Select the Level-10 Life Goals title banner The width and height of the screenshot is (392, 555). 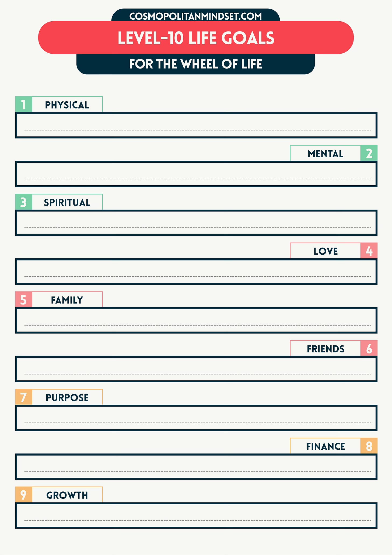click(x=196, y=37)
